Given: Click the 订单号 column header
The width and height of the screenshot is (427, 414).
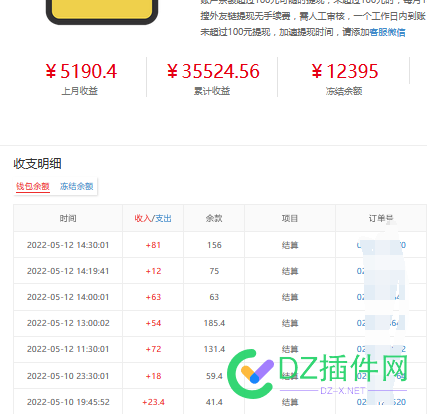Looking at the screenshot, I should click(381, 218).
